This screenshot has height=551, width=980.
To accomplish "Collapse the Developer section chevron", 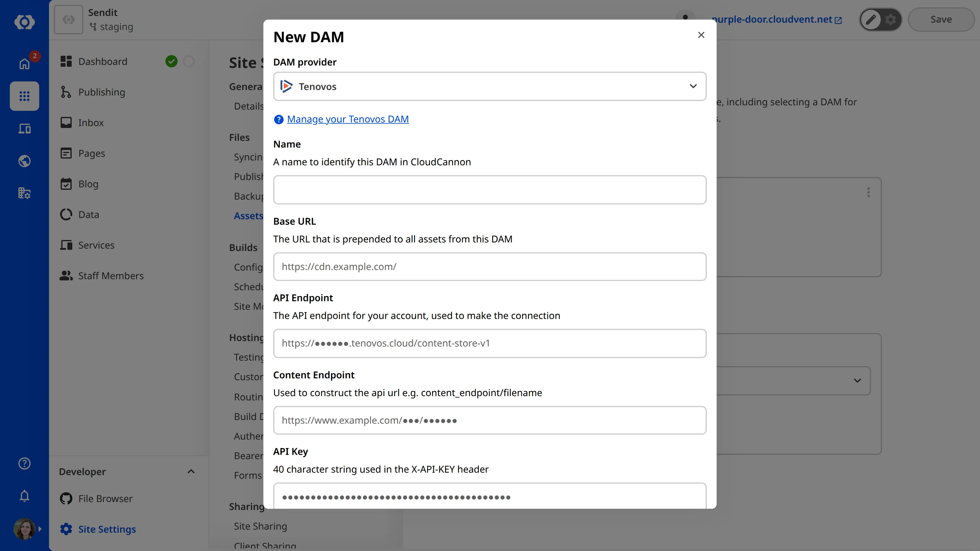I will click(x=191, y=471).
